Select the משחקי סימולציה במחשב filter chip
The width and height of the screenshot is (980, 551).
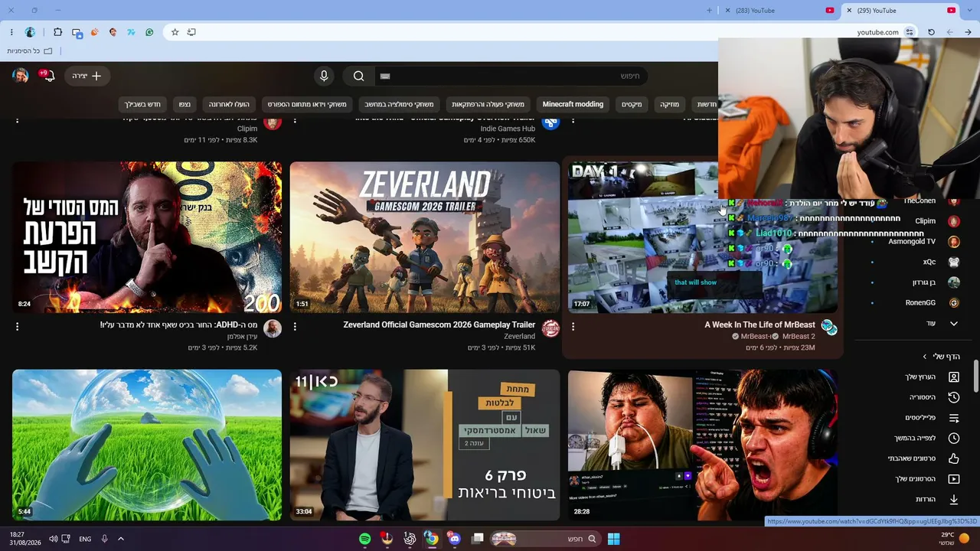[399, 104]
